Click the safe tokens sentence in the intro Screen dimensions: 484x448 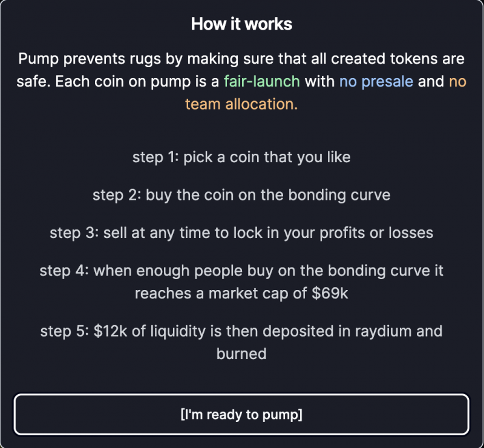coord(241,59)
